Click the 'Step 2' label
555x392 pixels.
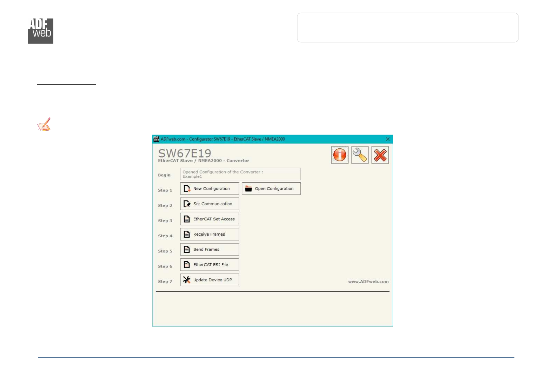[165, 205]
